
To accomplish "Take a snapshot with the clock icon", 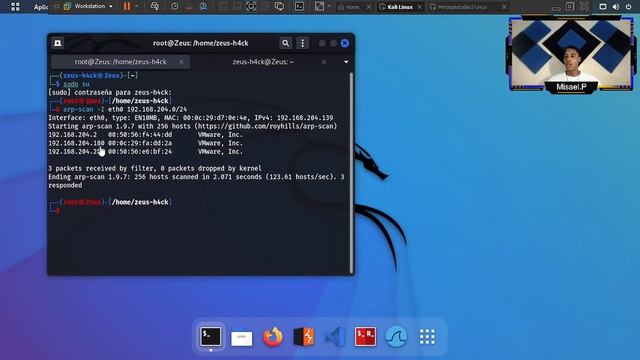I will (x=174, y=6).
